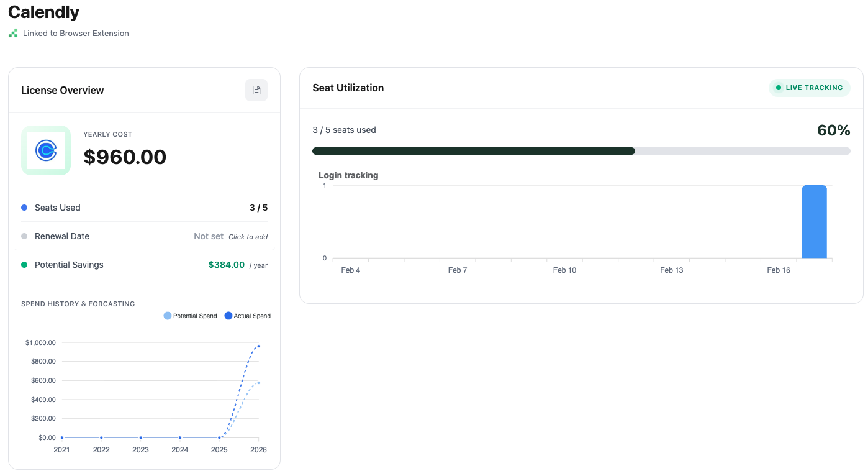
Task: Click the green Potential Savings indicator dot
Action: point(24,265)
